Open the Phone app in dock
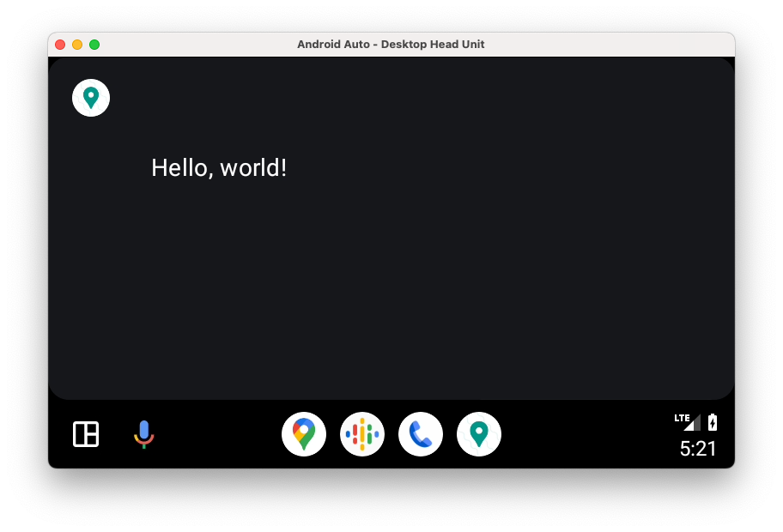Viewport: 783px width, 532px height. pyautogui.click(x=421, y=434)
